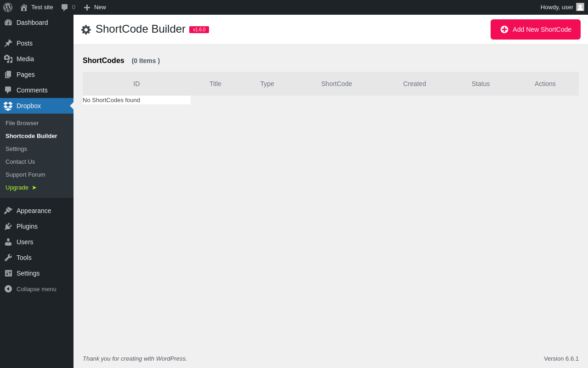This screenshot has height=368, width=588.
Task: Click the ShortCodes section heading
Action: click(x=103, y=61)
